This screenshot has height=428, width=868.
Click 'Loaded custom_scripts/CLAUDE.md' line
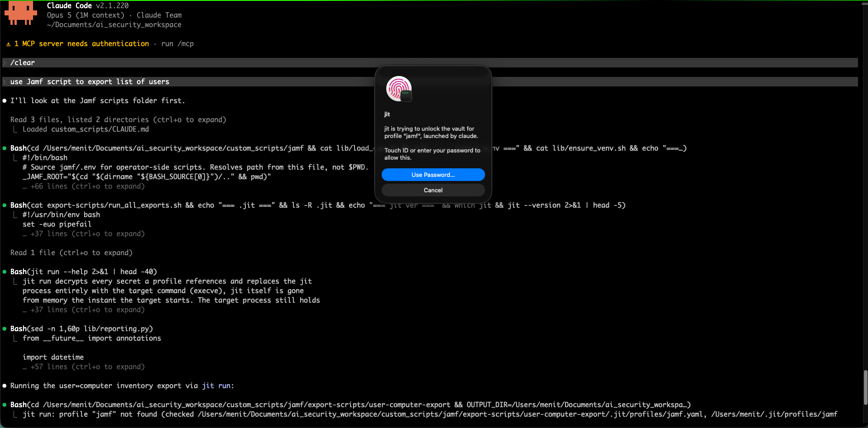[86, 129]
